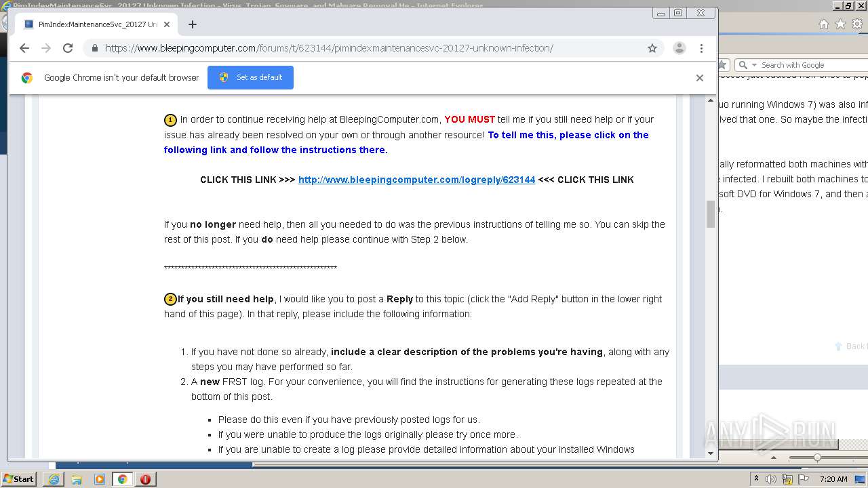Restore down the Internet Explorer window
Image resolution: width=868 pixels, height=488 pixels.
[x=848, y=5]
